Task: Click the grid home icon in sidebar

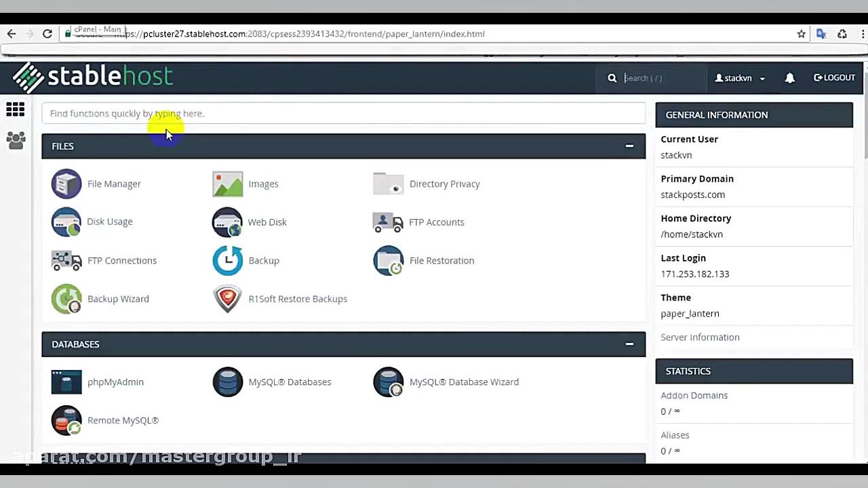Action: point(15,110)
